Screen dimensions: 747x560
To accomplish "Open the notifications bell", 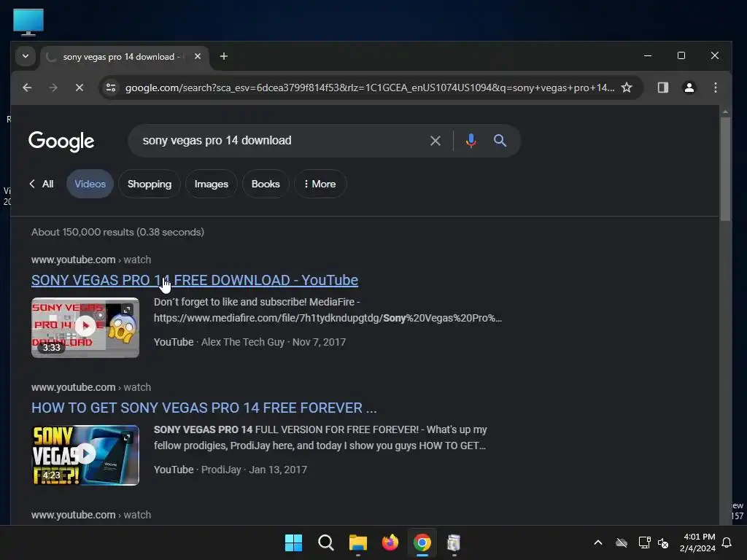I will click(x=727, y=542).
